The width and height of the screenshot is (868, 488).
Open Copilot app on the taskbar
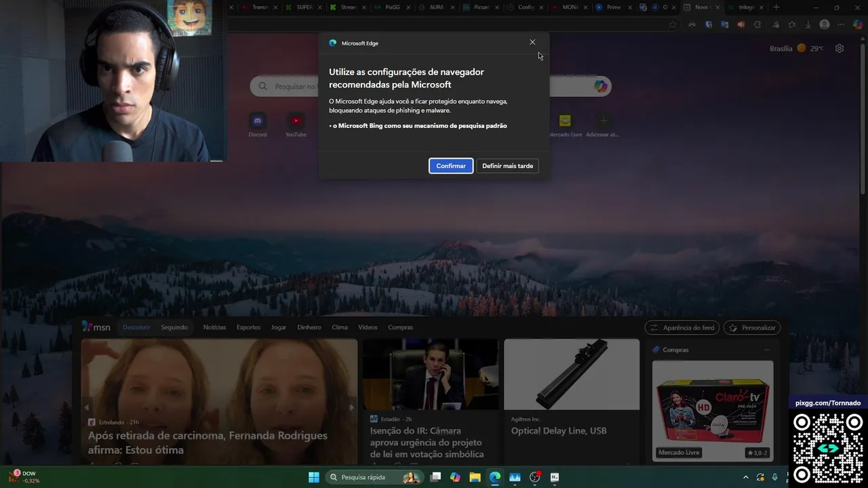pos(455,477)
